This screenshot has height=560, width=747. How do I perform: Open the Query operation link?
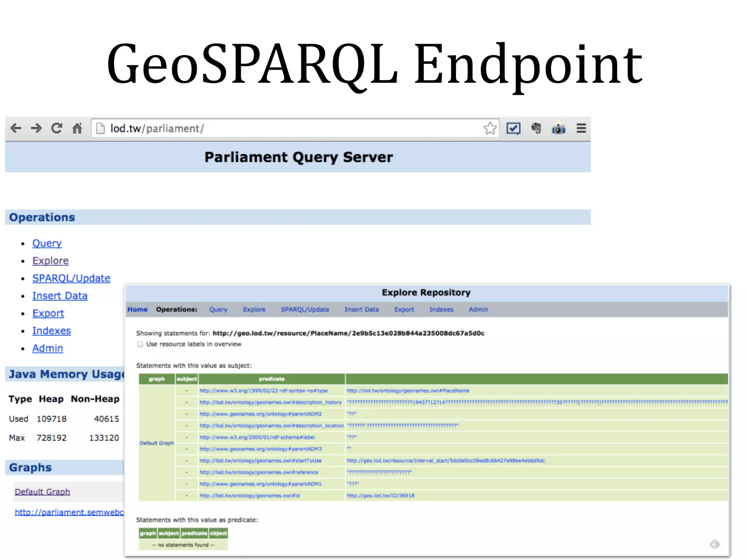coord(47,243)
